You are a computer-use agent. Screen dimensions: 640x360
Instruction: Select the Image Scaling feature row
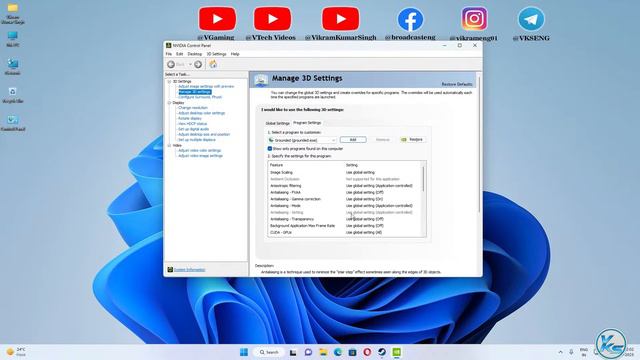coord(345,172)
